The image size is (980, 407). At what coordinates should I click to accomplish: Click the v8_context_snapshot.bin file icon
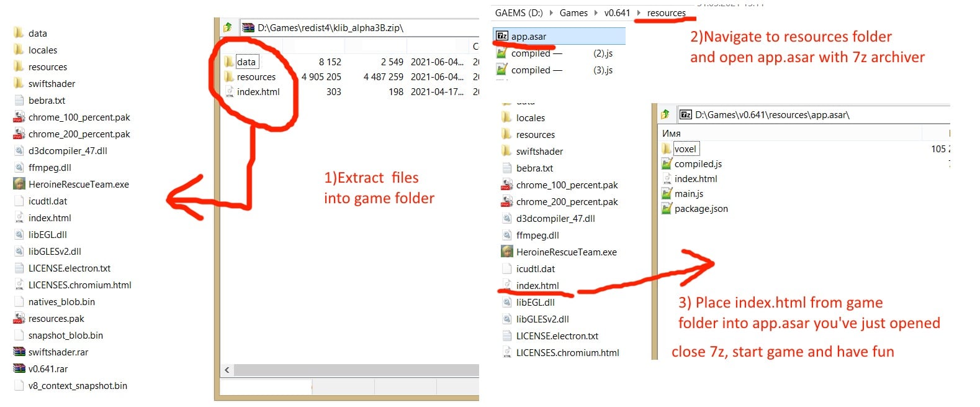[19, 385]
